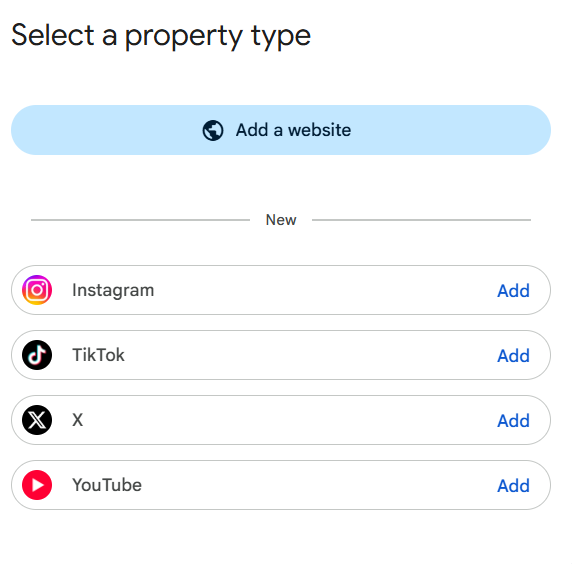Select the Instagram label text
Image resolution: width=572 pixels, height=564 pixels.
click(x=113, y=291)
